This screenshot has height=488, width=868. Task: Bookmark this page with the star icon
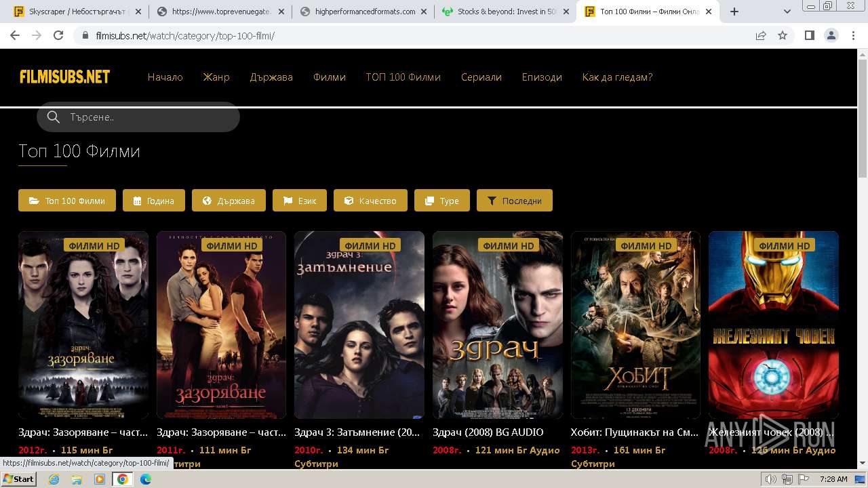point(783,36)
